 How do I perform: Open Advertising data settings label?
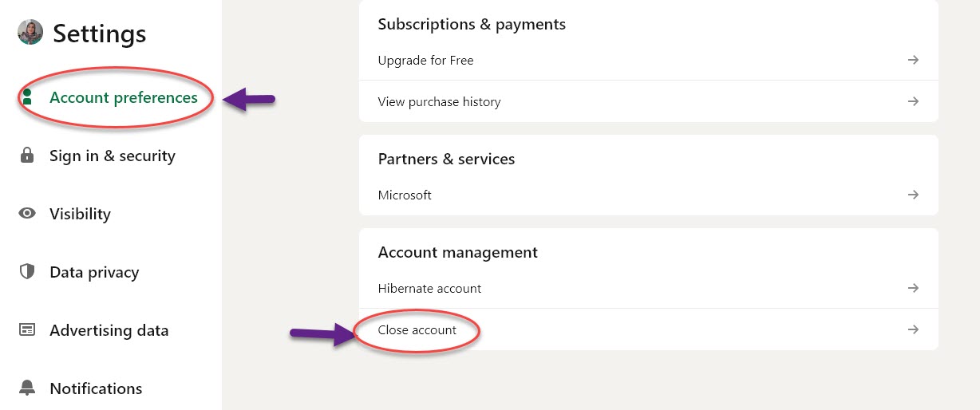pyautogui.click(x=109, y=330)
